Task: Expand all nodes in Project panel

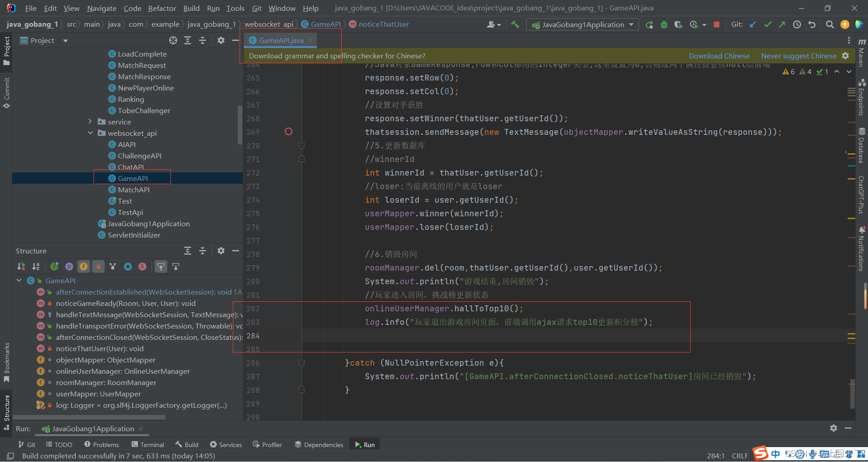Action: pyautogui.click(x=188, y=40)
